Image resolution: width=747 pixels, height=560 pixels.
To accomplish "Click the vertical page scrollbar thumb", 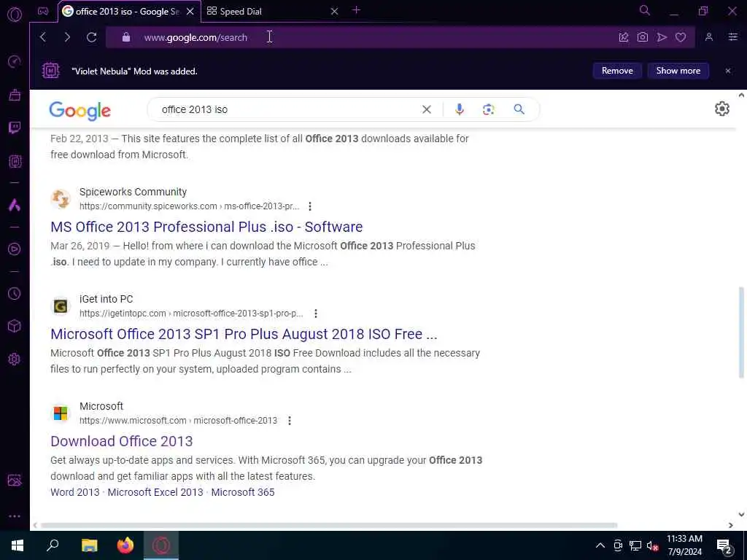I will 741,332.
